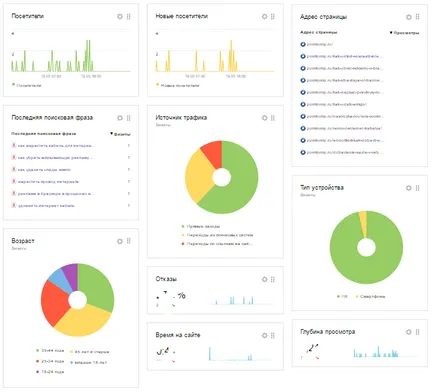The width and height of the screenshot is (434, 392).
Task: Toggle '18-24 года' age legend item
Action: pyautogui.click(x=50, y=372)
